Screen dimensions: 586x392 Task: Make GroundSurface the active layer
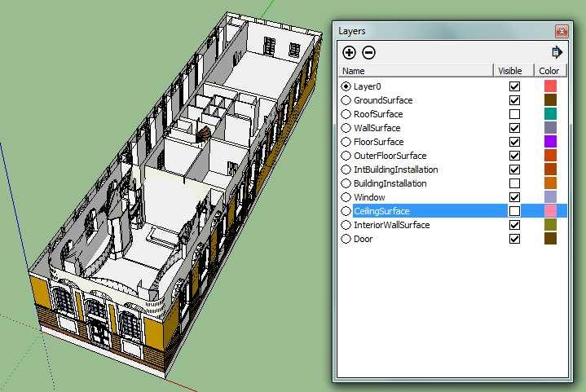coord(346,100)
